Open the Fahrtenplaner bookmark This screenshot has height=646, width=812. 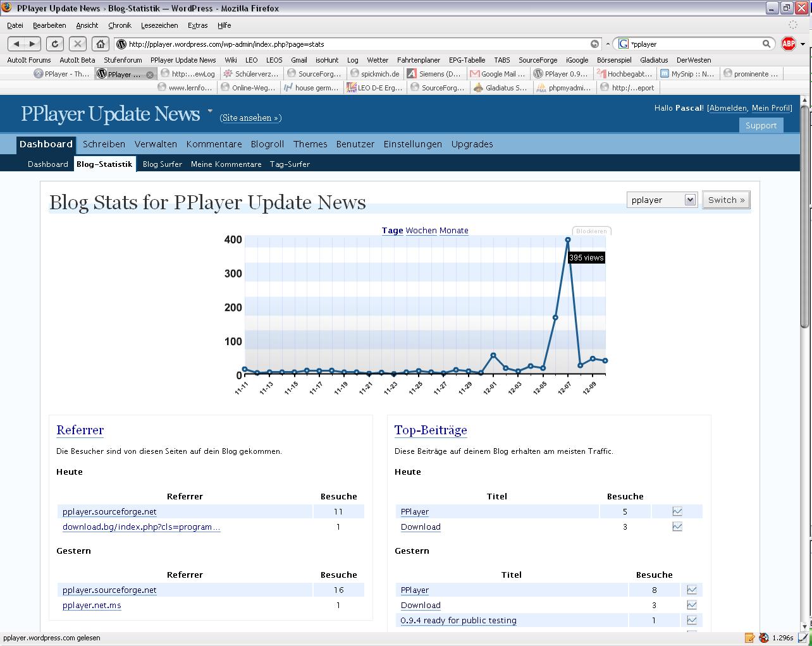pos(419,60)
